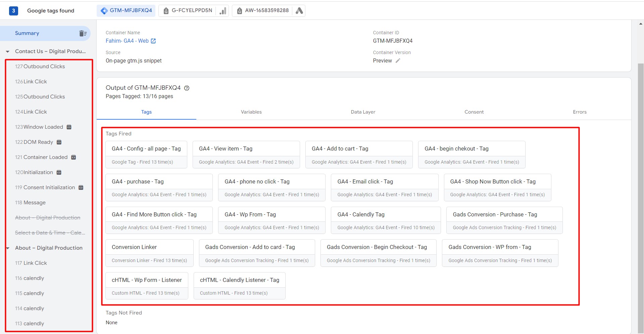Viewport: 644px width, 334px height.
Task: Select event 114 calendly
Action: click(30, 308)
